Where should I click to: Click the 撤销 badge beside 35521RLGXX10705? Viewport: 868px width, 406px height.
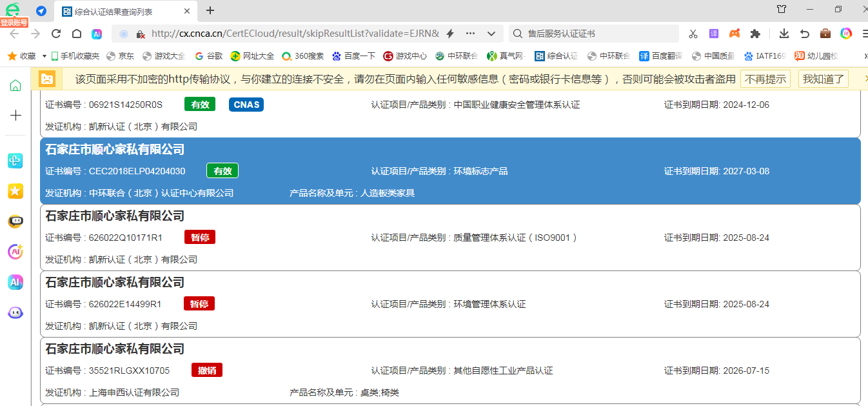coord(207,370)
